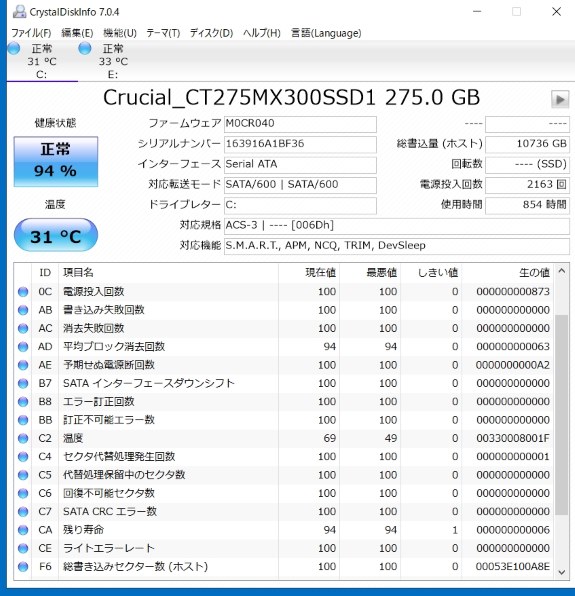Click the next disk arrow button
The image size is (575, 596).
(x=560, y=100)
